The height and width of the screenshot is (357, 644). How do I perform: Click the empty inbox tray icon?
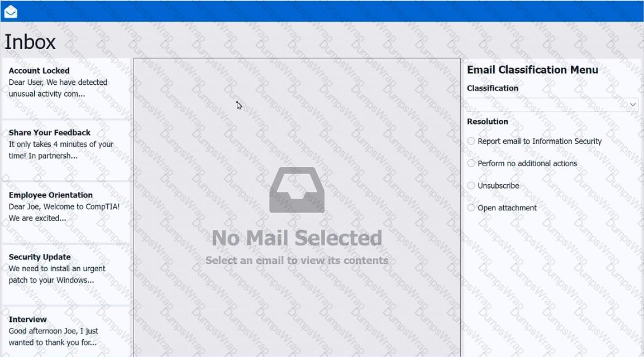(297, 190)
